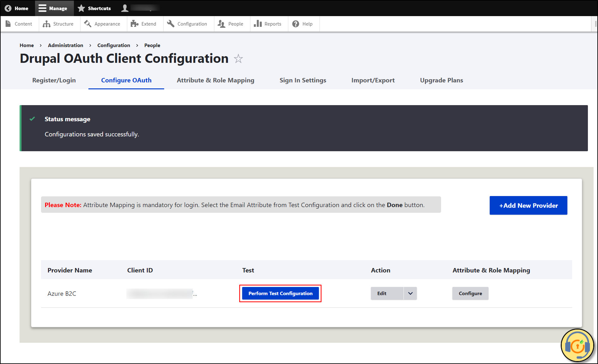Click the user account icon
This screenshot has width=598, height=364.
125,8
